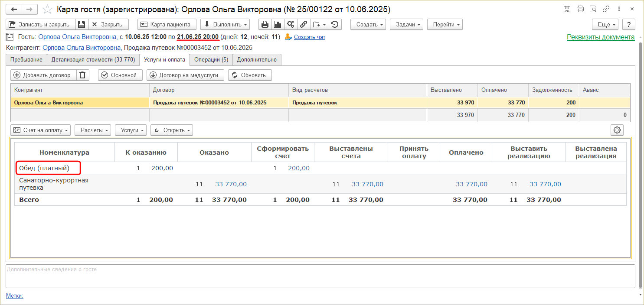This screenshot has width=644, height=305.
Task: Click the floppy disk save icon beside Записать и закрыть
Action: coord(82,24)
